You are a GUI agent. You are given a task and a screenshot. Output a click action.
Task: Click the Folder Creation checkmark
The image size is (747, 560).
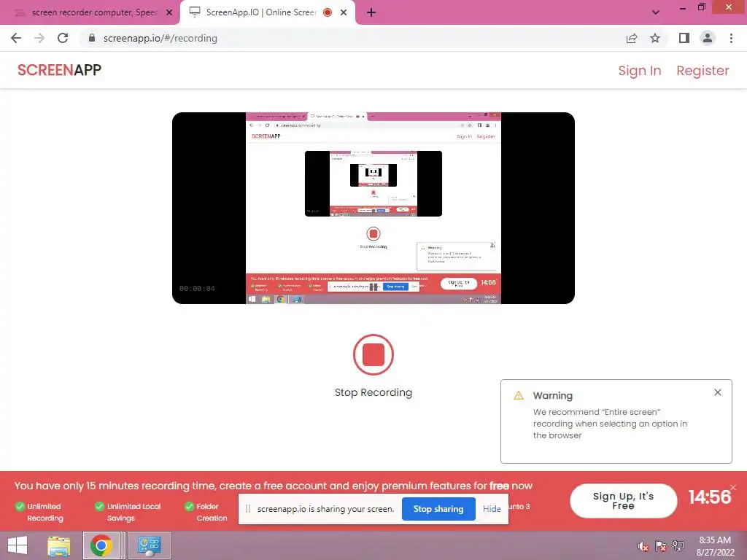(x=189, y=506)
